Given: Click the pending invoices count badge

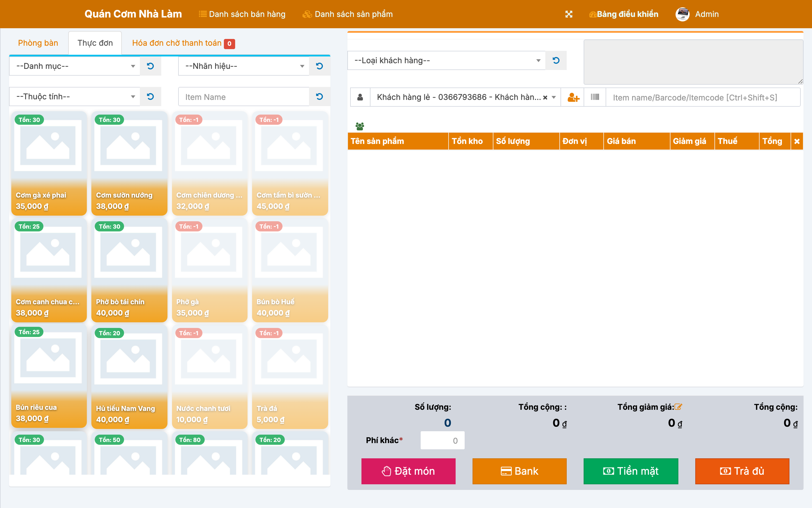Looking at the screenshot, I should point(230,44).
